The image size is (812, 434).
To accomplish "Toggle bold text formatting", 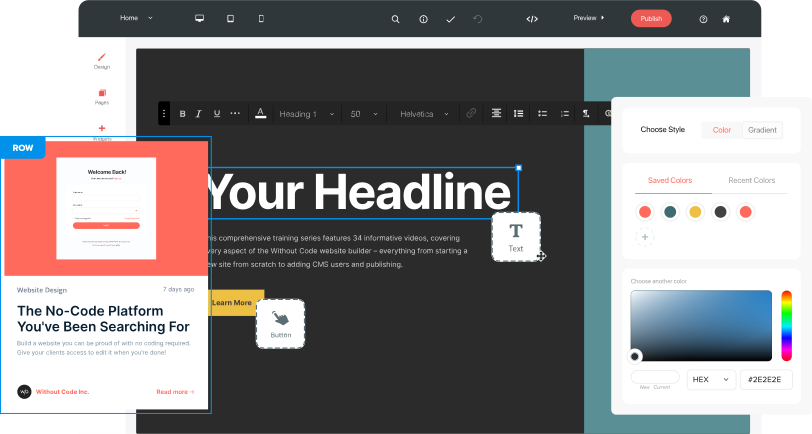I will pos(182,114).
